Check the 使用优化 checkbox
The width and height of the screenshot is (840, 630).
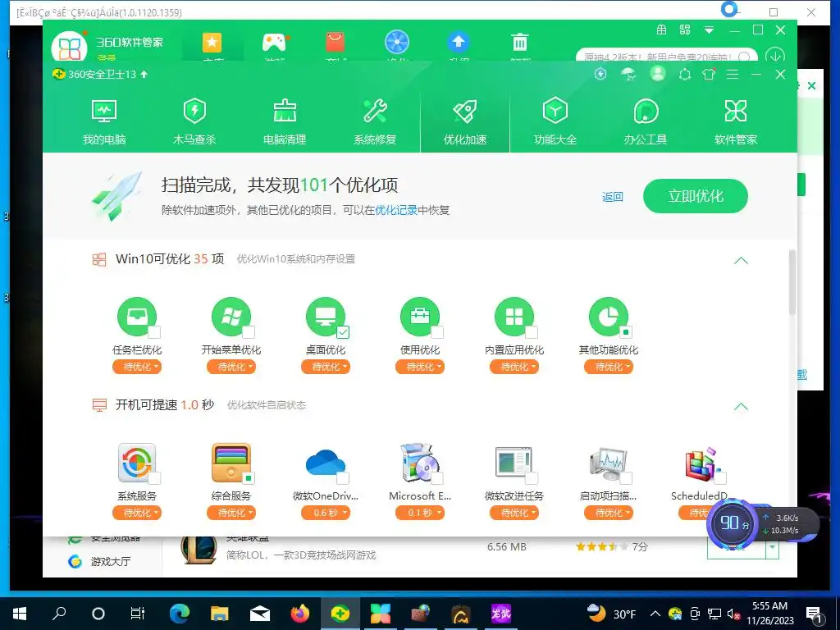437,332
